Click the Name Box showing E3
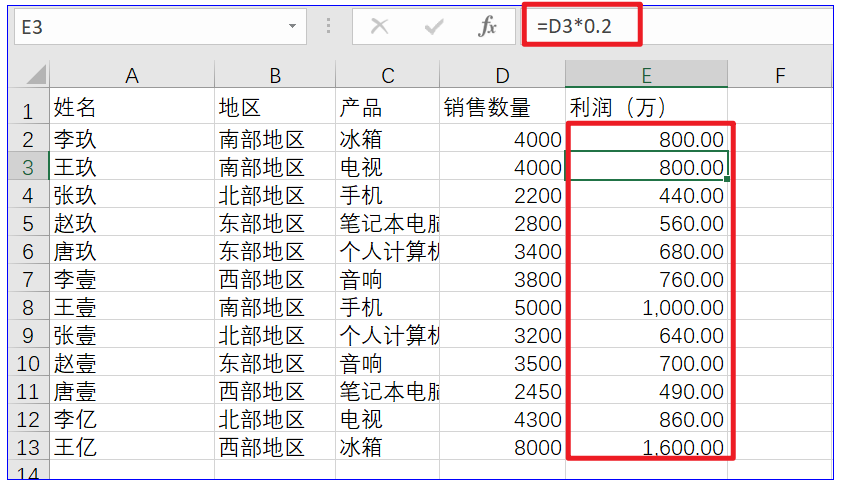The image size is (845, 485). click(x=160, y=26)
